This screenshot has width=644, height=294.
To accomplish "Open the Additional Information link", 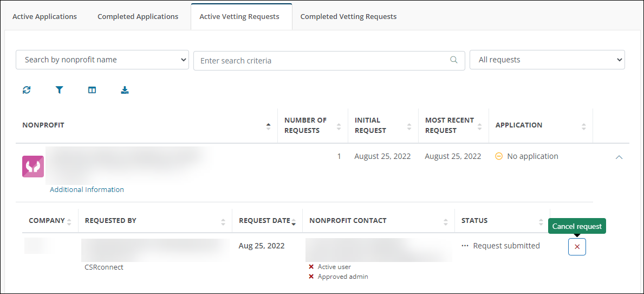I will click(87, 189).
